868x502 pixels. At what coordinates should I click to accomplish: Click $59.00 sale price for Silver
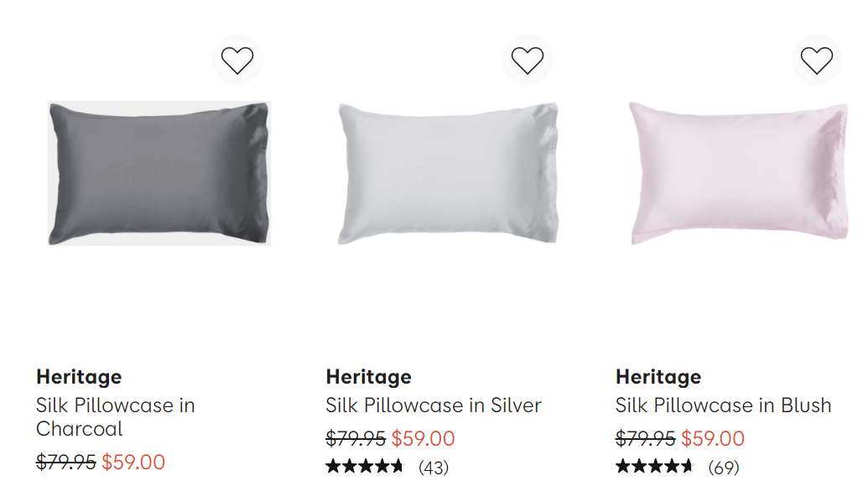[x=423, y=438]
